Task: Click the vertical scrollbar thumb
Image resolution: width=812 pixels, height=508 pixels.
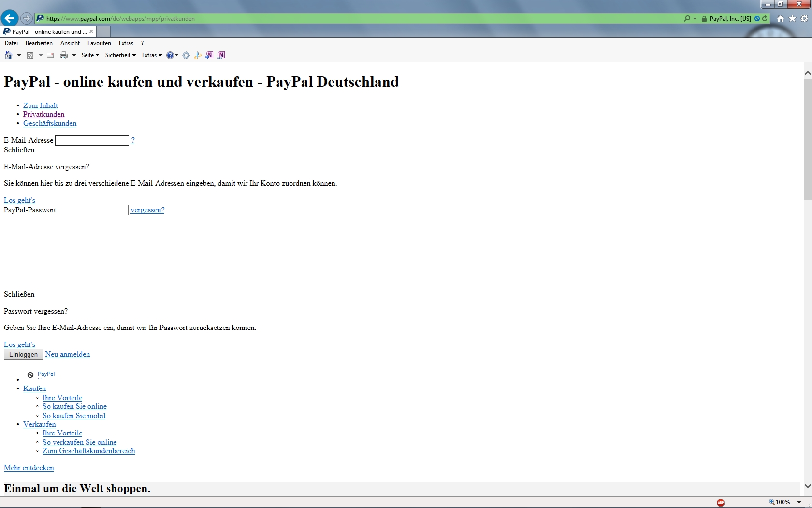Action: (x=808, y=139)
